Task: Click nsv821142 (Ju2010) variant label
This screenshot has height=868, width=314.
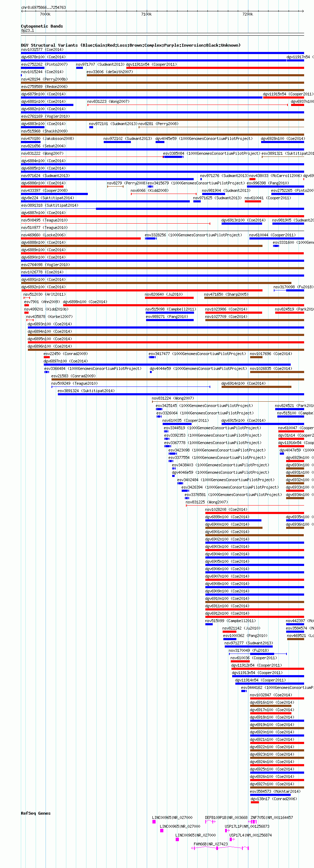Action: click(x=241, y=628)
